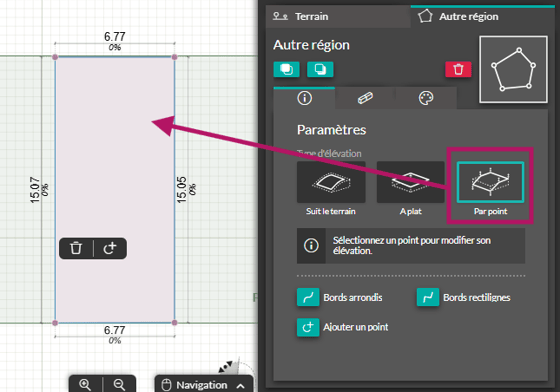Switch to the Terrain tab
The image size is (560, 392).
tap(338, 16)
